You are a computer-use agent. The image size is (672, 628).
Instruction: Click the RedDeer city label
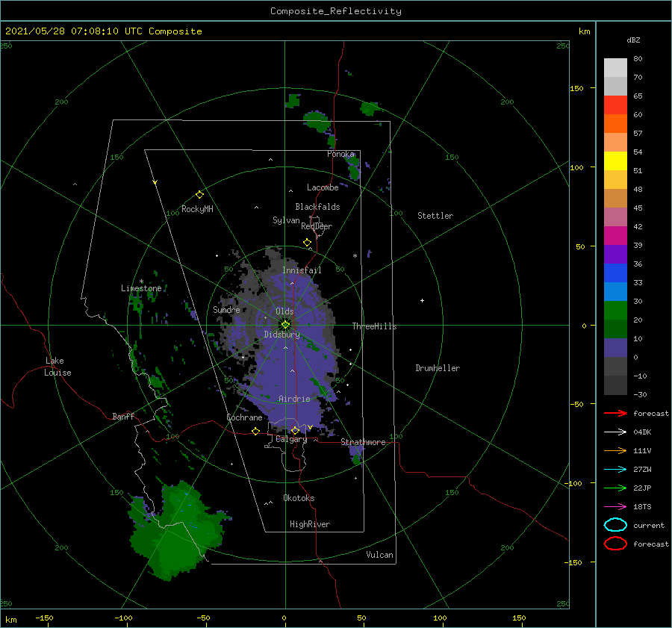tap(317, 226)
